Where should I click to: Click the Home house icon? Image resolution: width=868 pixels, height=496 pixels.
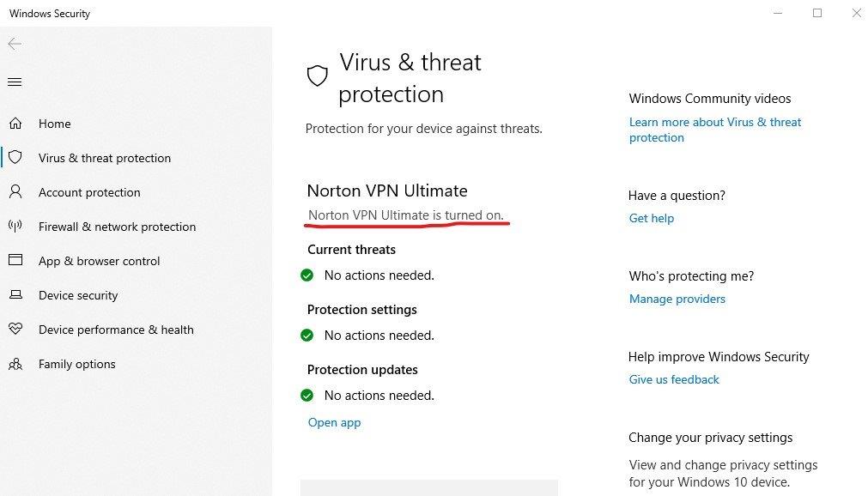(15, 124)
